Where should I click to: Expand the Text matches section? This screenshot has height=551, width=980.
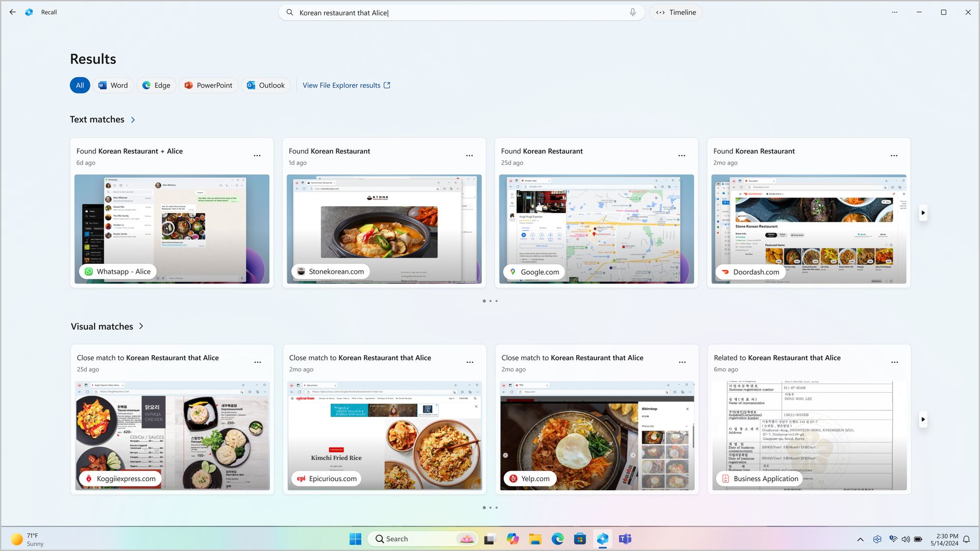tap(133, 120)
